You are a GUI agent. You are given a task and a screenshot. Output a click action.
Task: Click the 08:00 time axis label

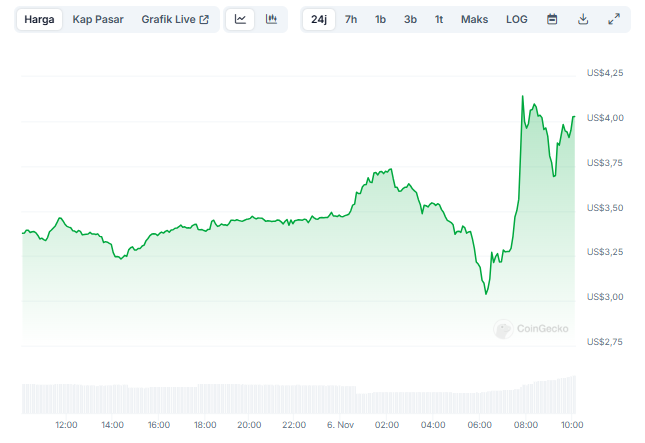click(x=526, y=425)
